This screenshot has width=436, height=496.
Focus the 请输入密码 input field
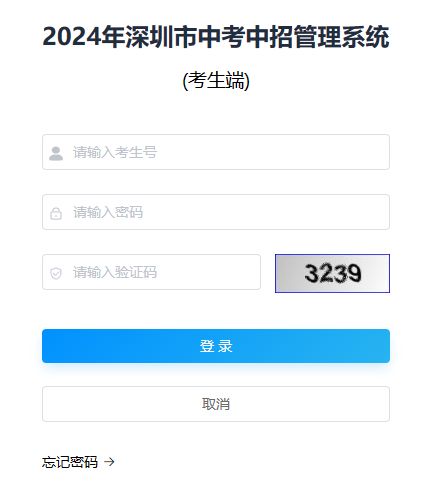pos(216,212)
